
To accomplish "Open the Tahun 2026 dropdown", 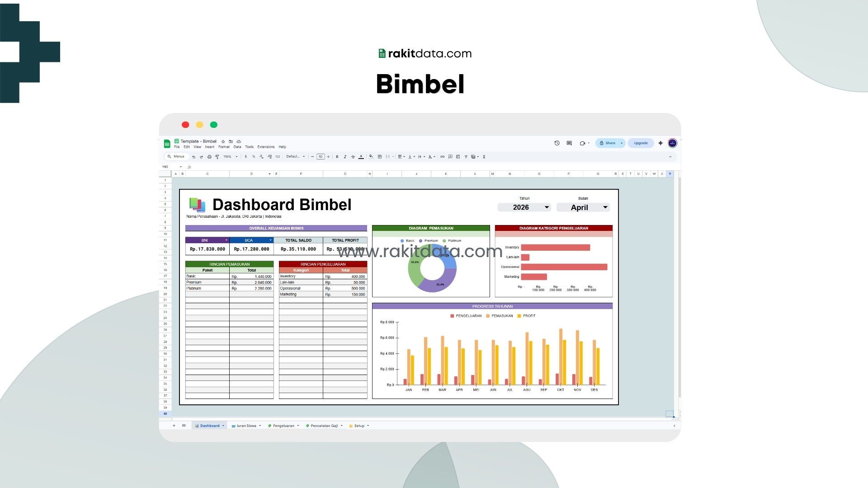I will (x=524, y=207).
